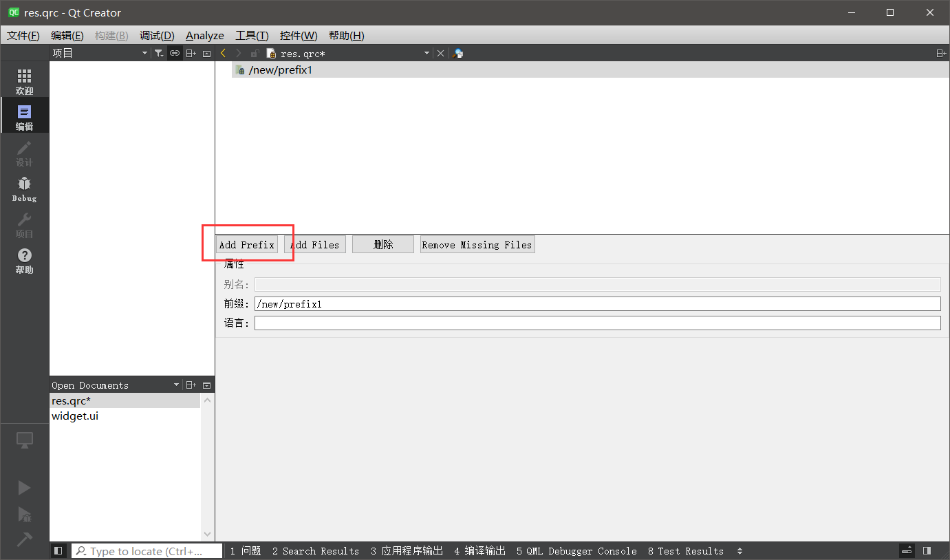Open the output panes selector arrows
The image size is (950, 560).
coord(740,551)
